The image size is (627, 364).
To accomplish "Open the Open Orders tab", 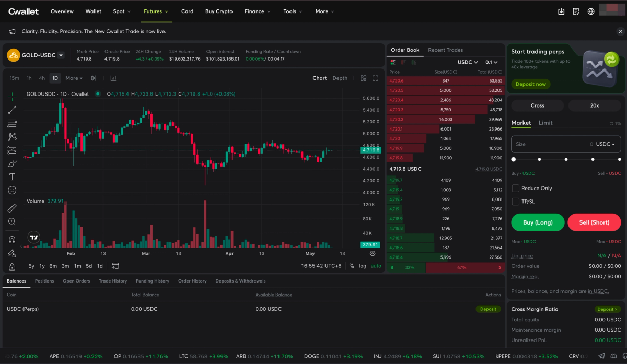I will (76, 281).
